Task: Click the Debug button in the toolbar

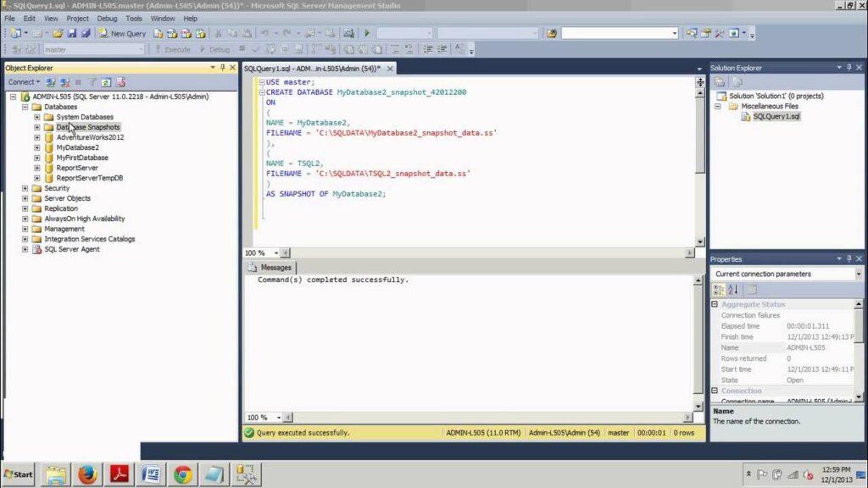Action: 214,49
